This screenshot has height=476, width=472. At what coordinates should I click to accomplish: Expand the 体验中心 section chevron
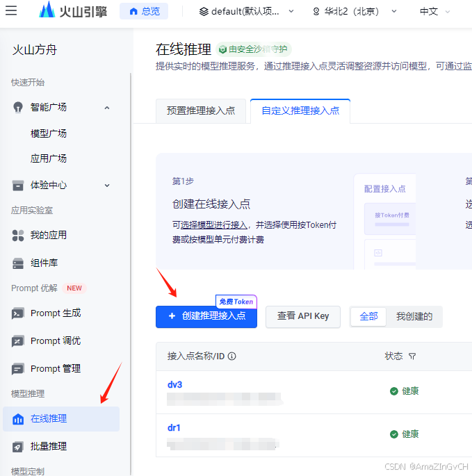click(107, 185)
